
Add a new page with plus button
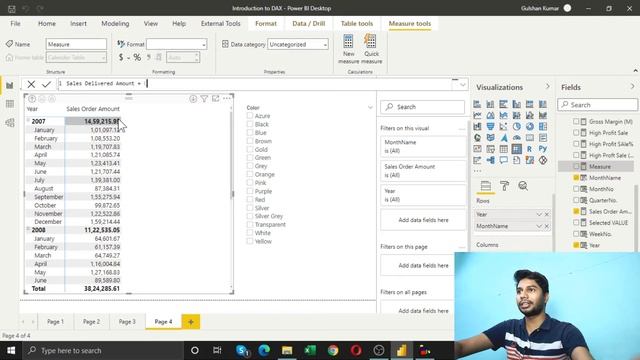click(x=191, y=322)
